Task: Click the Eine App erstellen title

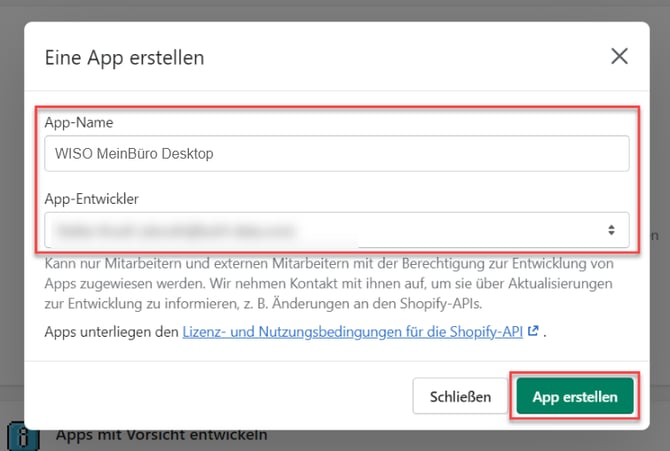Action: click(124, 58)
